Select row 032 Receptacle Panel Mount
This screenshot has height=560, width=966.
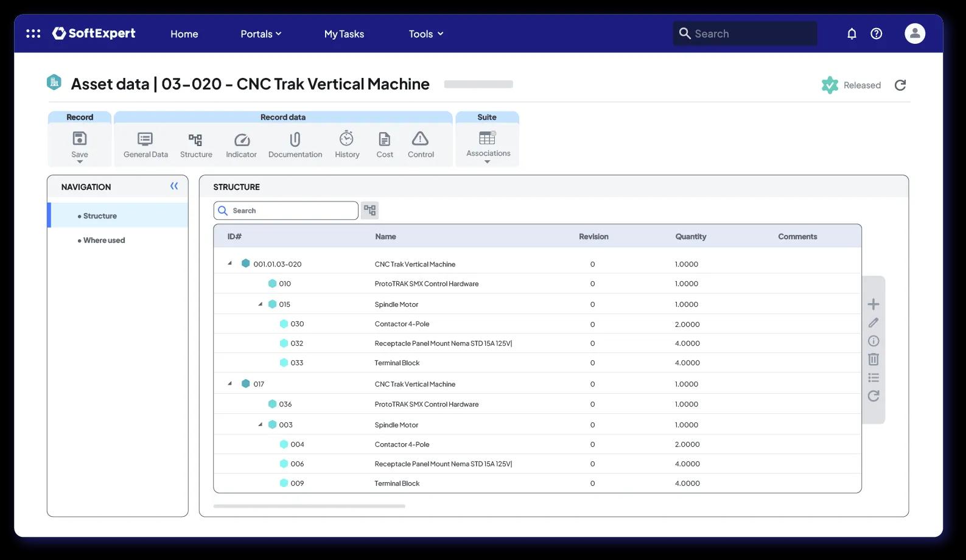coord(537,343)
